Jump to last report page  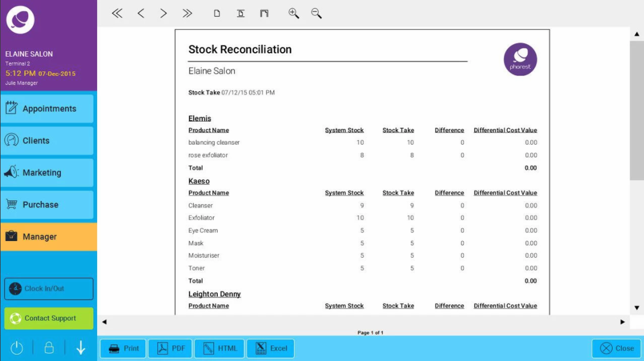[x=187, y=14]
